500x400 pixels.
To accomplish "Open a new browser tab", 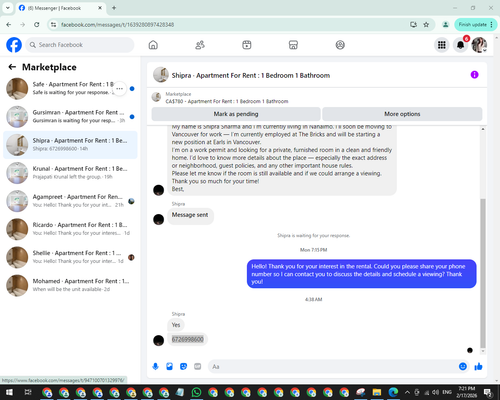I will coord(114,8).
